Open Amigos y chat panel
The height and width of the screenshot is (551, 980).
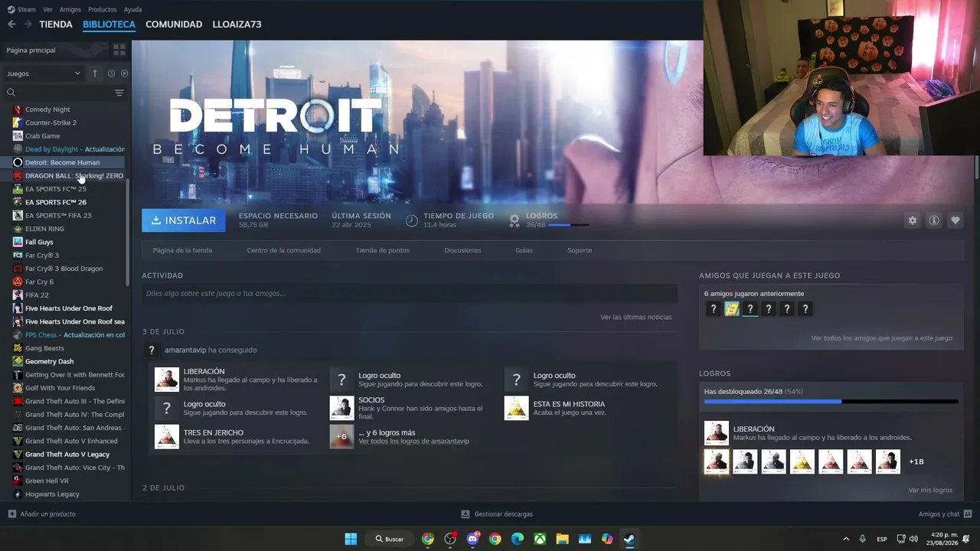point(945,514)
